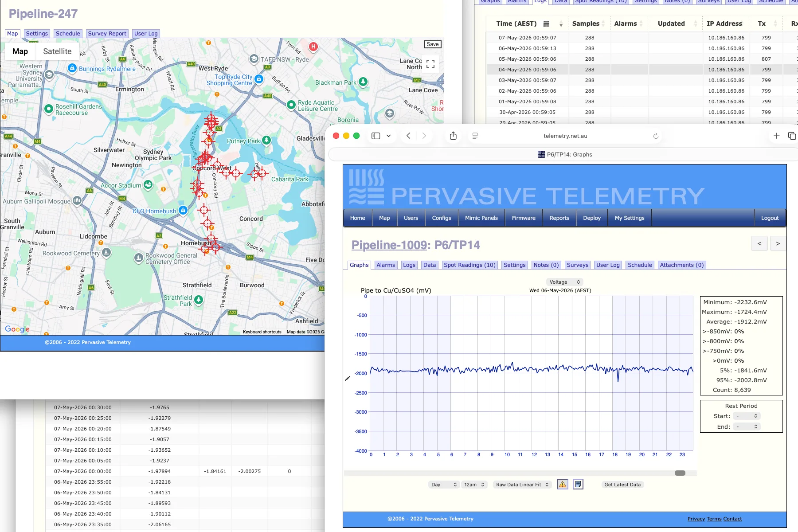Open the Pipeline-1009 link
This screenshot has width=798, height=532.
389,245
